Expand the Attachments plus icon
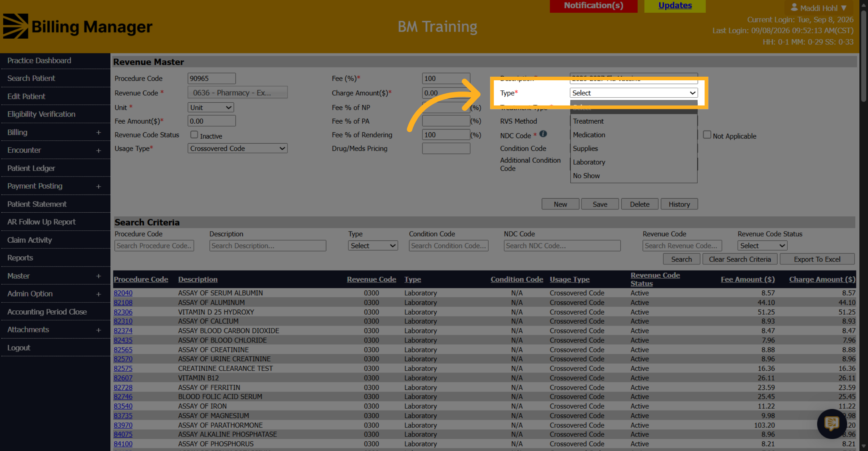868x451 pixels. tap(98, 330)
